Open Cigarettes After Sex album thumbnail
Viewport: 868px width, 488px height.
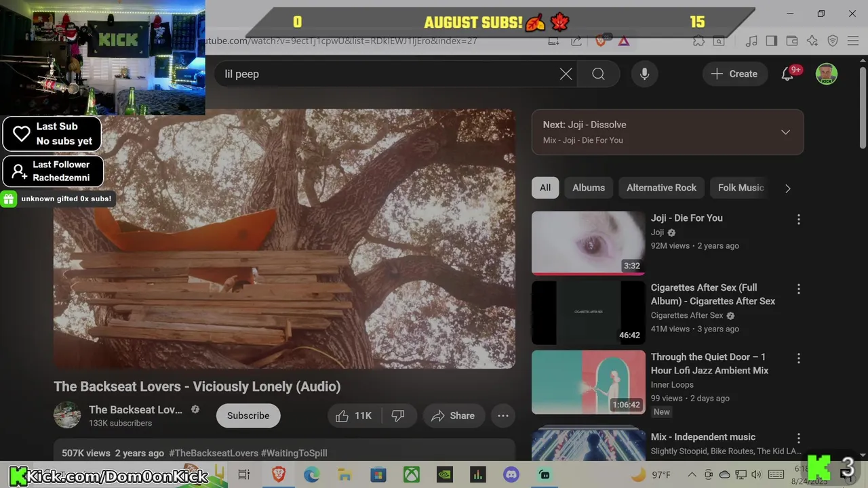tap(589, 312)
